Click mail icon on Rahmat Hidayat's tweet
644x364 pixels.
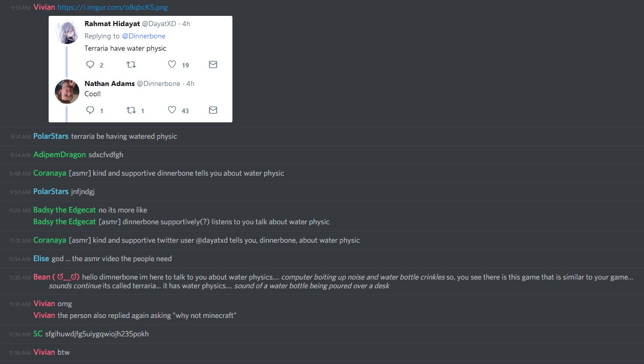[x=213, y=65]
